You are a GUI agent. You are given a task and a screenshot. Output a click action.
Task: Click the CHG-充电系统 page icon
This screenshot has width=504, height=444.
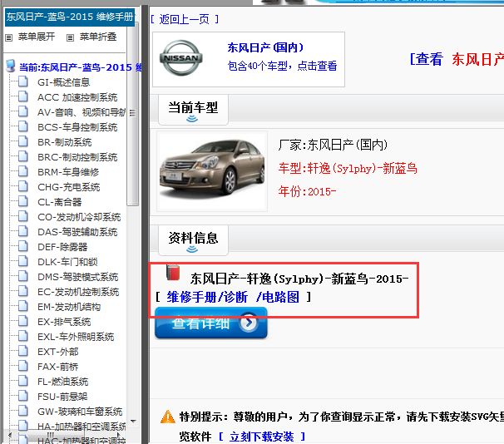tap(22, 186)
